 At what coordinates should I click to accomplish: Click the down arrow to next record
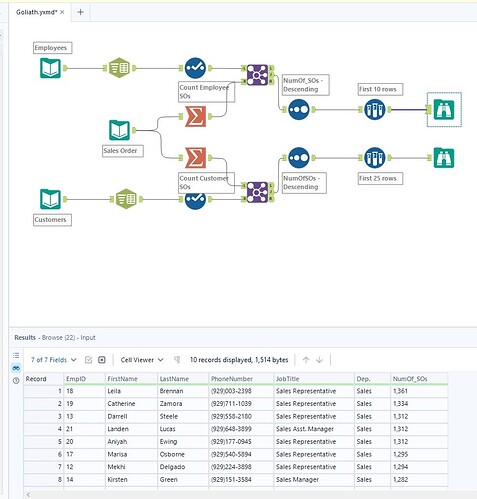pos(319,360)
